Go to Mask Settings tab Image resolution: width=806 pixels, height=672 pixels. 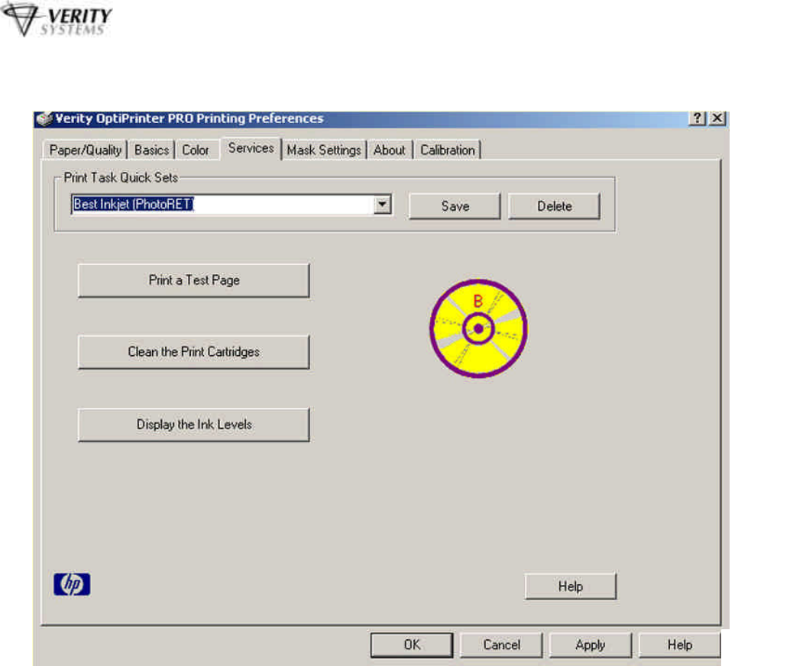[324, 150]
